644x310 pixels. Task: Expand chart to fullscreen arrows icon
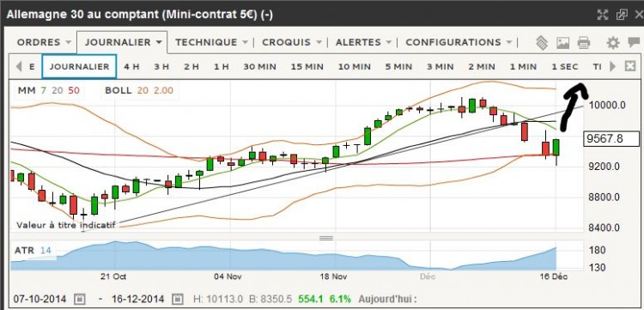[603, 15]
